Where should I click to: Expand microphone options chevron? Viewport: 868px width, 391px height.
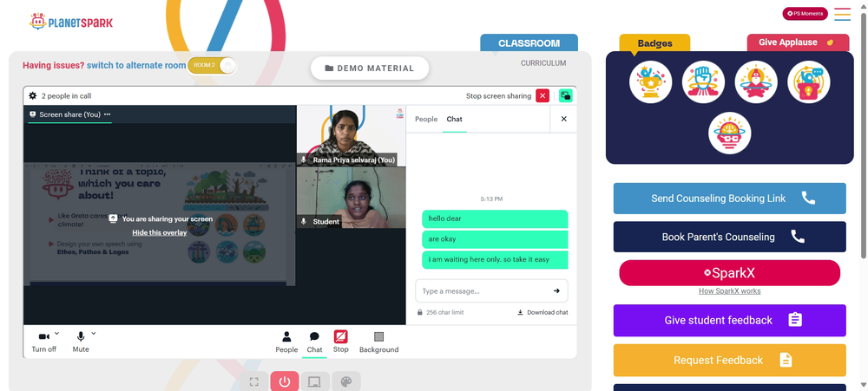(x=93, y=334)
